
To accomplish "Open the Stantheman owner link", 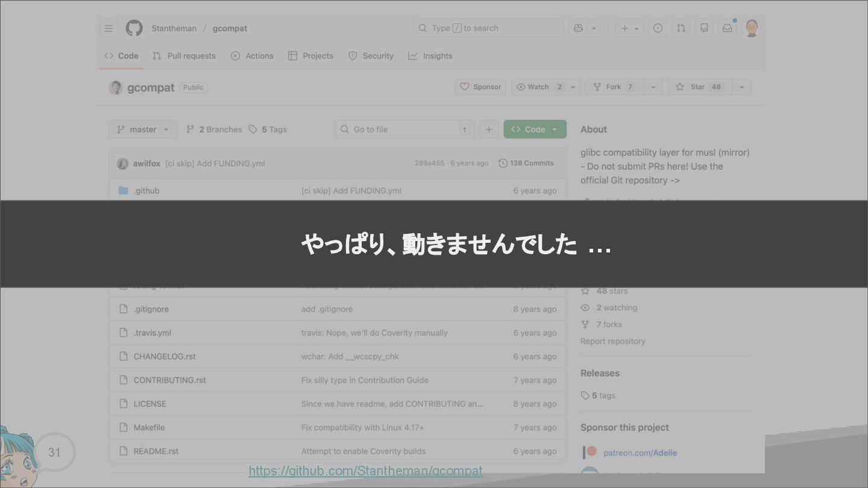I will coord(174,28).
